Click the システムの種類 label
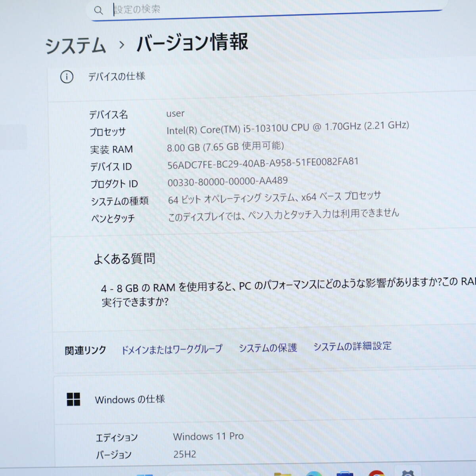The height and width of the screenshot is (476, 476). (x=120, y=202)
